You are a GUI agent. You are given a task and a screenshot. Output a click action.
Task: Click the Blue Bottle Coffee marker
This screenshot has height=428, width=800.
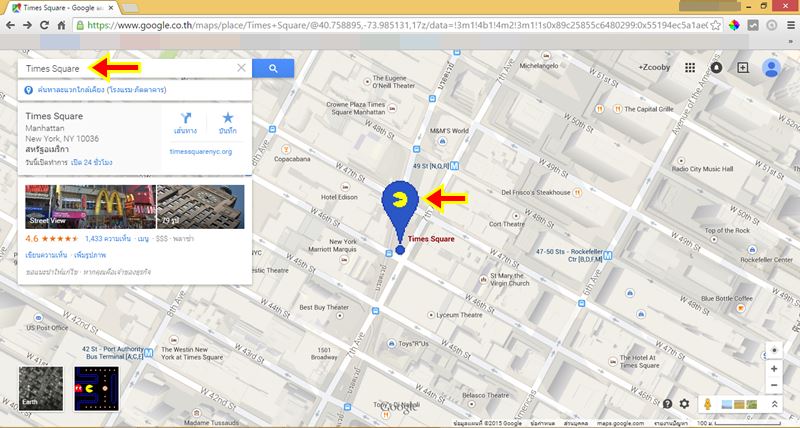741,308
